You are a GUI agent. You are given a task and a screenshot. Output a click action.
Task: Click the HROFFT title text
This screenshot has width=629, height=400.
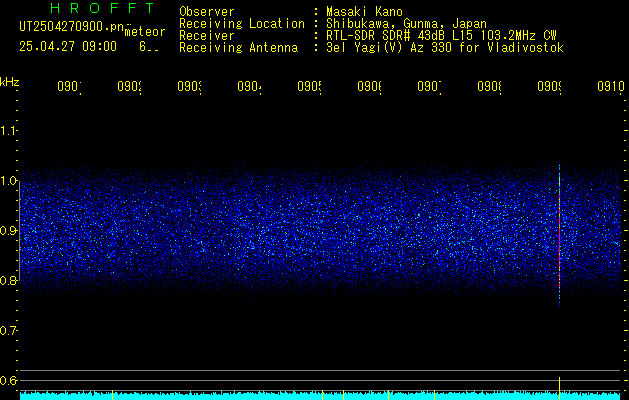click(102, 8)
